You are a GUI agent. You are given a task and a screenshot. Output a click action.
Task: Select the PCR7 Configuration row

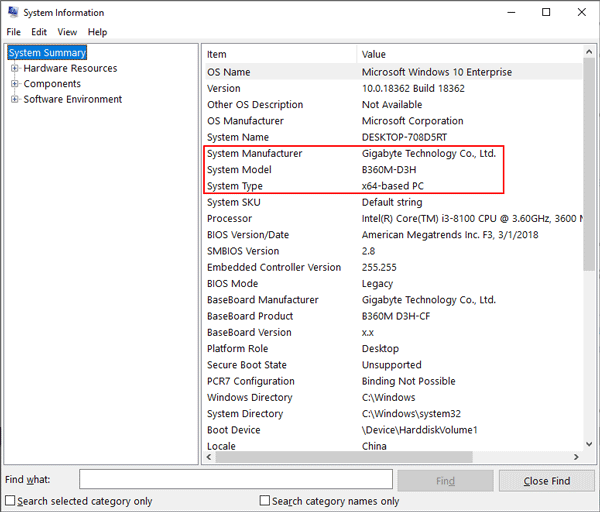[x=393, y=381]
